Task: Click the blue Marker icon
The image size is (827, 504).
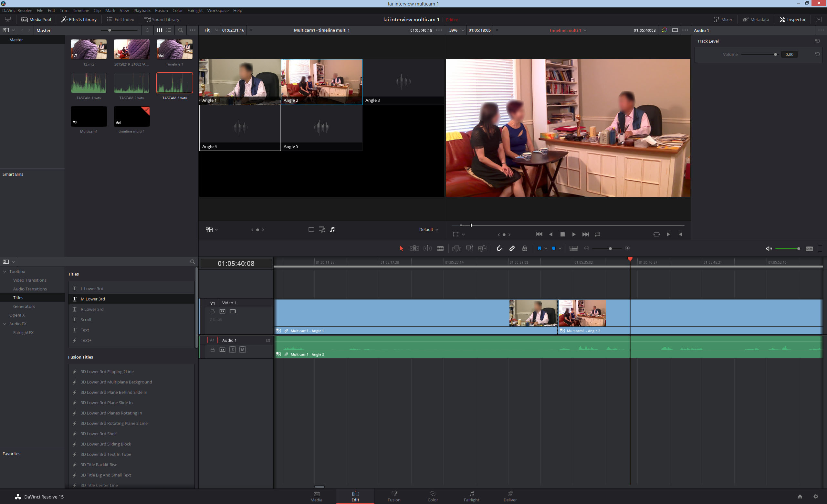Action: coord(553,248)
